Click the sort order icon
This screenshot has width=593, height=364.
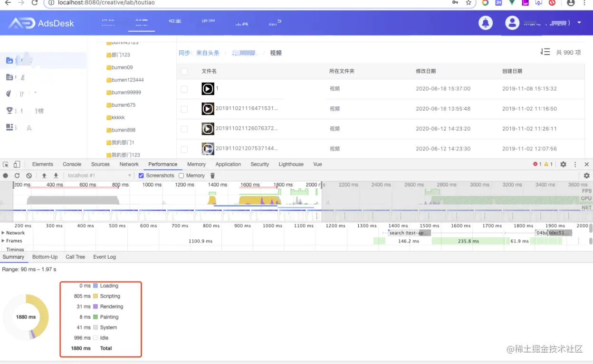pyautogui.click(x=545, y=52)
